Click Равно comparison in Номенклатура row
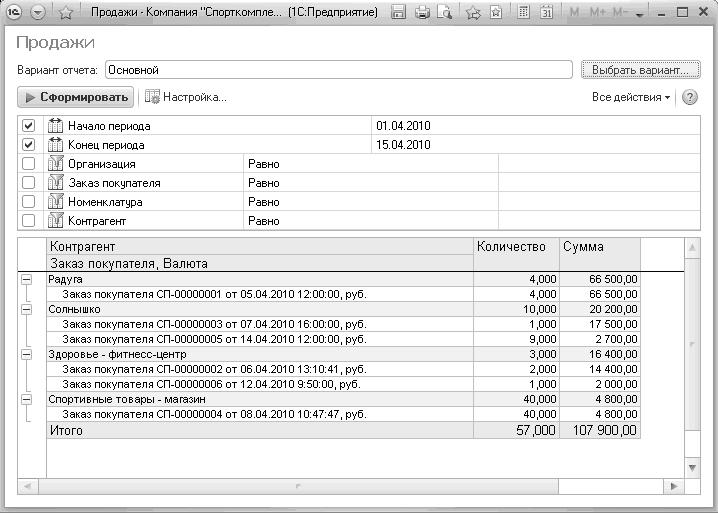This screenshot has height=513, width=718. 264,202
